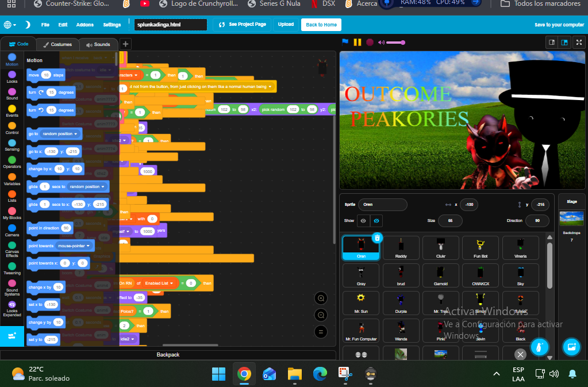Switch to the Costumes tab
This screenshot has width=588, height=387.
point(57,44)
